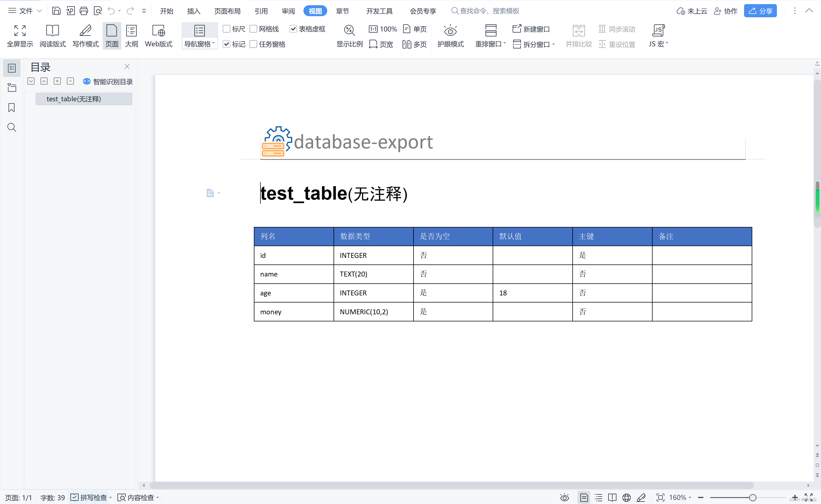The width and height of the screenshot is (821, 504).
Task: Open 写作模式 writing mode
Action: click(x=85, y=35)
